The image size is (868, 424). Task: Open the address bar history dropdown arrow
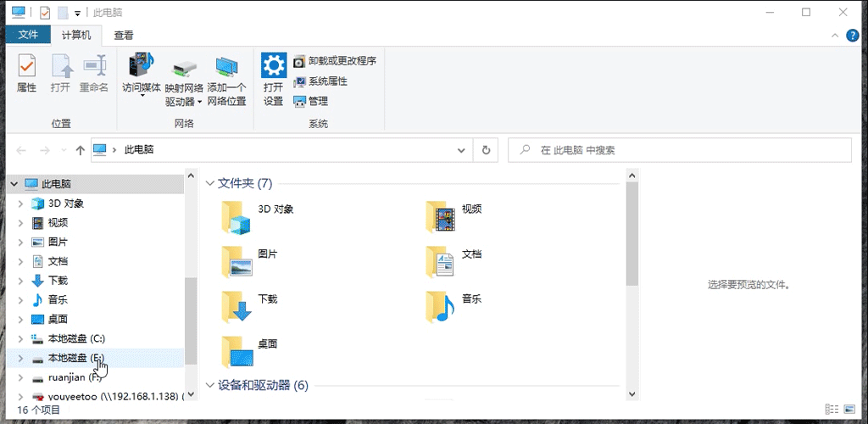tap(460, 150)
